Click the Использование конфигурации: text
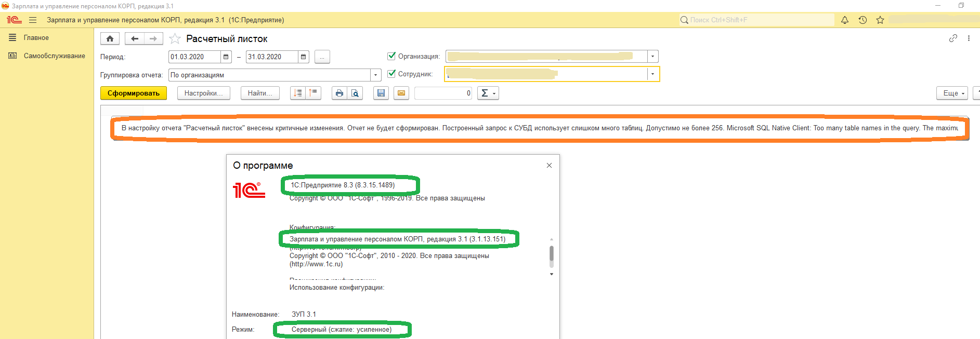This screenshot has width=980, height=339. click(x=337, y=288)
